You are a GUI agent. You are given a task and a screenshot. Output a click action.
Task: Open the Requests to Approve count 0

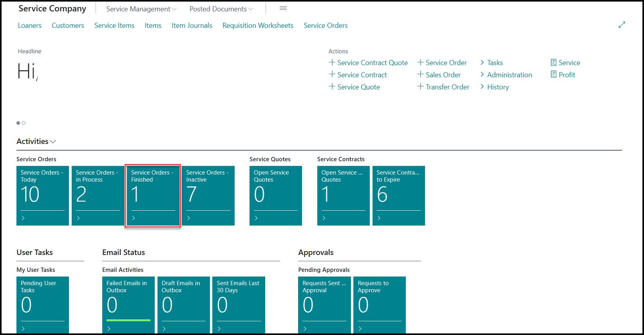(x=363, y=305)
